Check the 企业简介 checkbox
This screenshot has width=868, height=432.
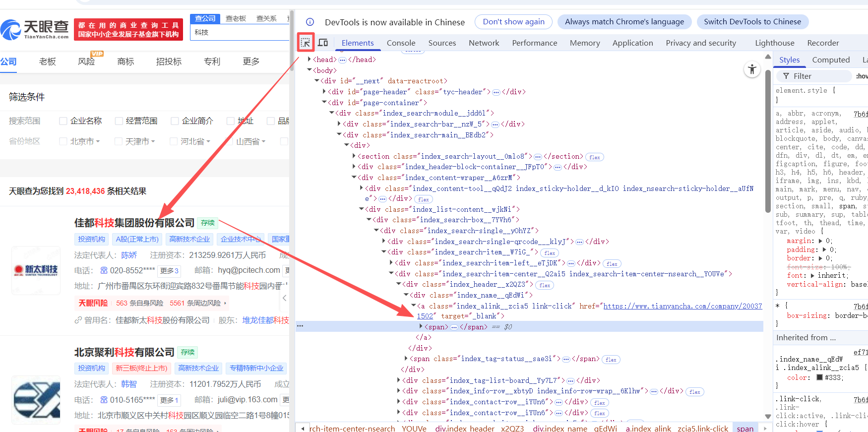(175, 121)
